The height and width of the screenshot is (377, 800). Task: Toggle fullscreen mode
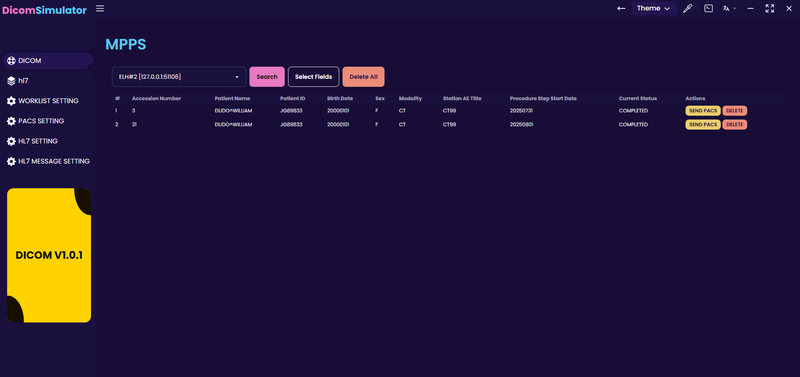769,9
